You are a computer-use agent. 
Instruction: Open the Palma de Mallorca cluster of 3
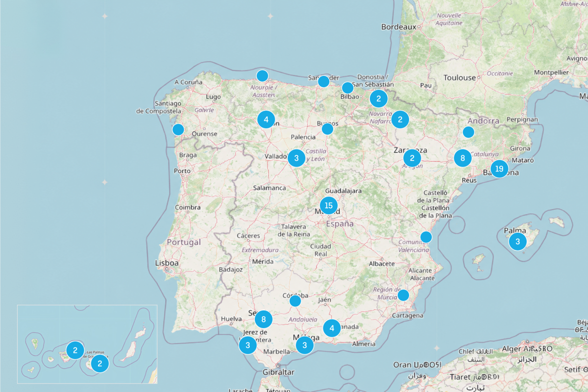[x=517, y=241]
